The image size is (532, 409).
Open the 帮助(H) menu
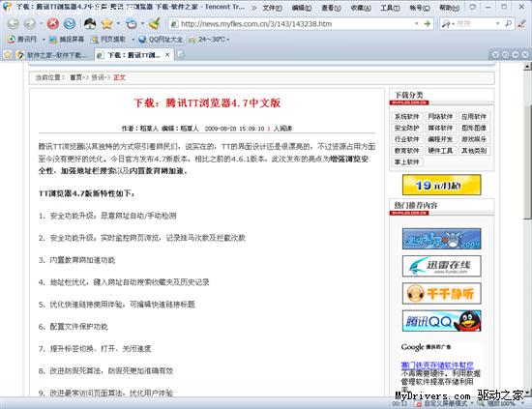coord(449,8)
